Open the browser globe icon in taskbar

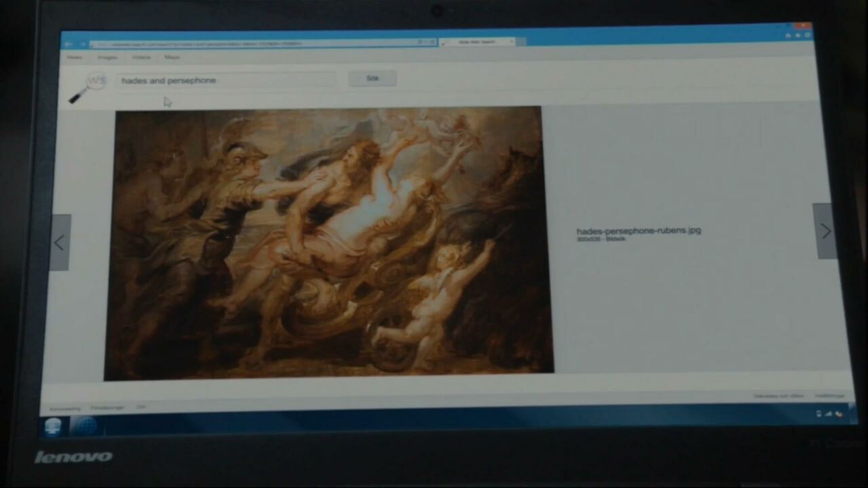coord(84,426)
